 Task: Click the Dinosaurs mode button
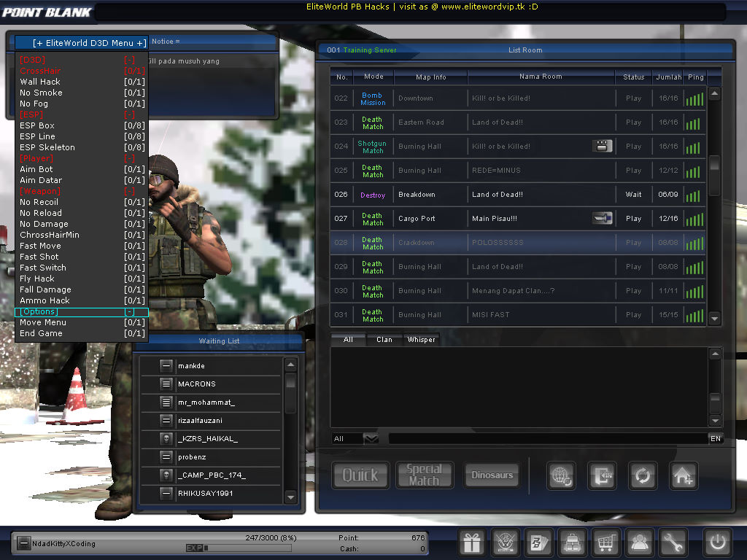point(492,475)
